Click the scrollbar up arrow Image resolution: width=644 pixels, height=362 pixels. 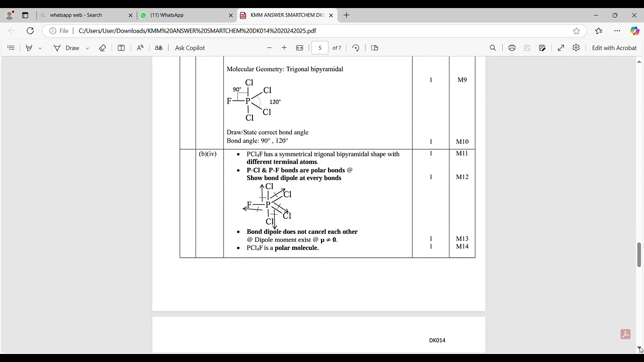tap(639, 61)
